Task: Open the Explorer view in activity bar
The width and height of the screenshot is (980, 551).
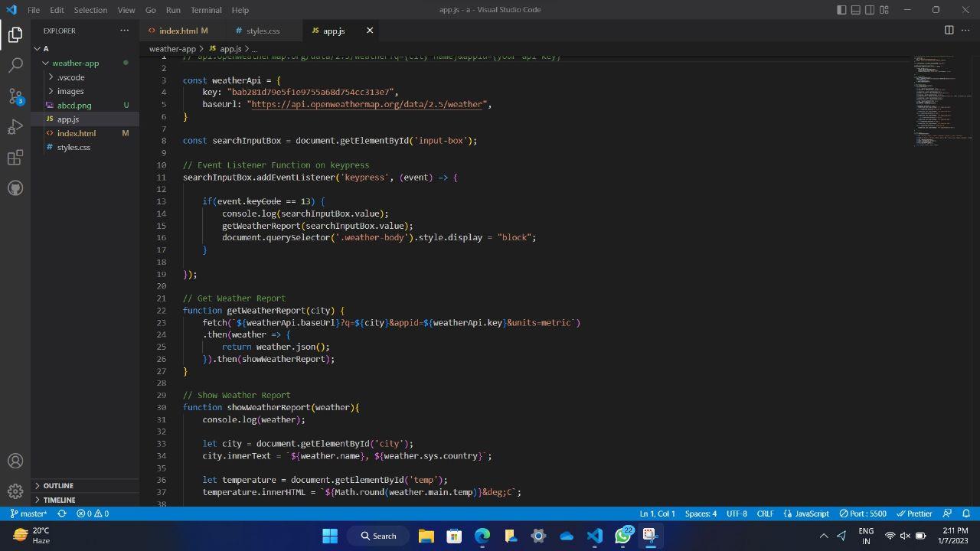Action: (x=15, y=34)
